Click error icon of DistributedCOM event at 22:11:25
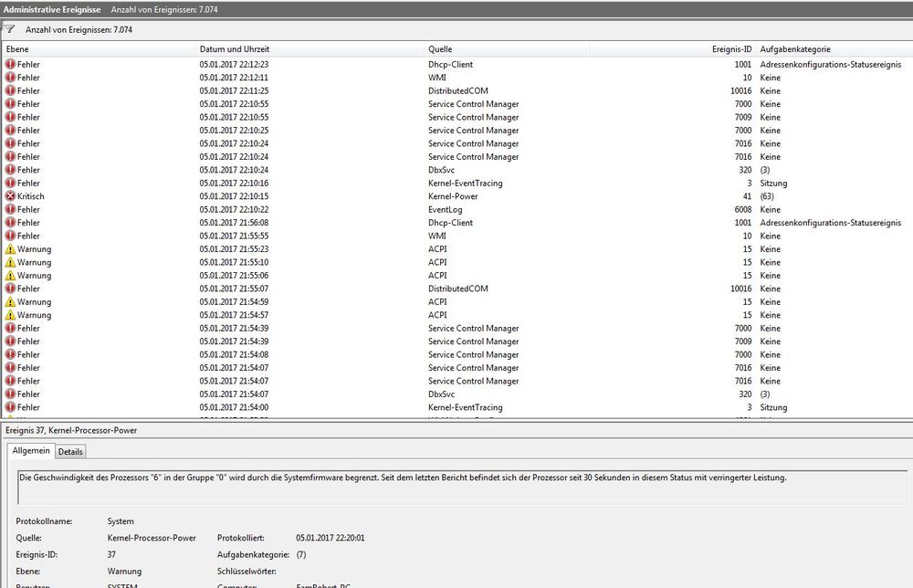This screenshot has height=588, width=913. (x=11, y=91)
